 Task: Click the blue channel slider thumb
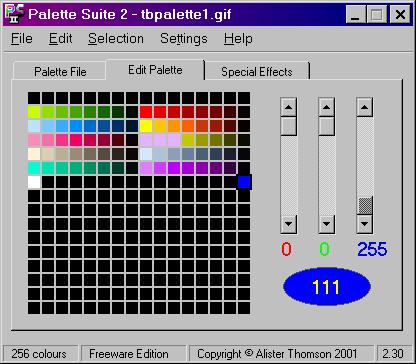(x=365, y=206)
